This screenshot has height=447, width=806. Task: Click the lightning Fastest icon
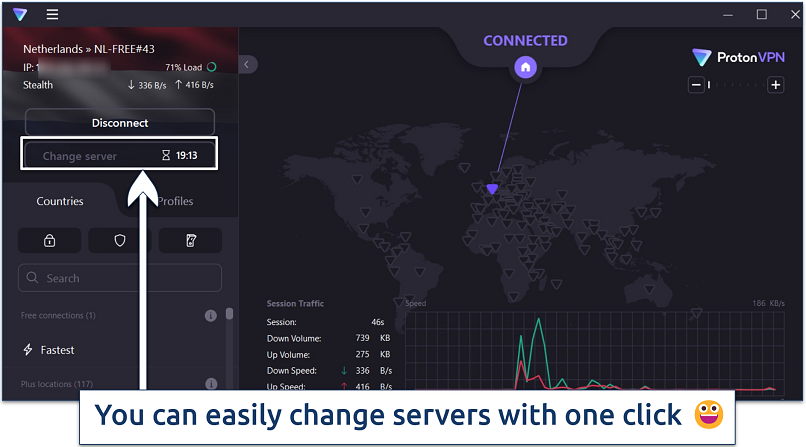coord(28,350)
